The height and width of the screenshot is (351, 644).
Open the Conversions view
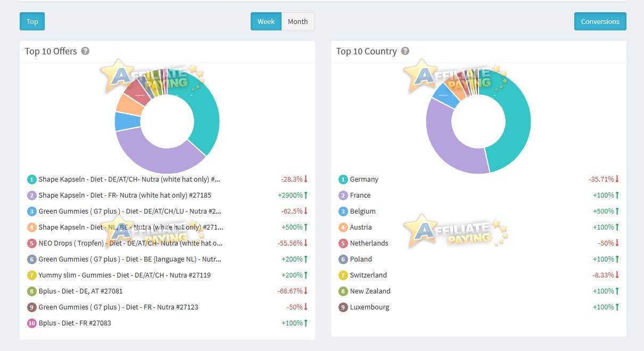(x=600, y=21)
